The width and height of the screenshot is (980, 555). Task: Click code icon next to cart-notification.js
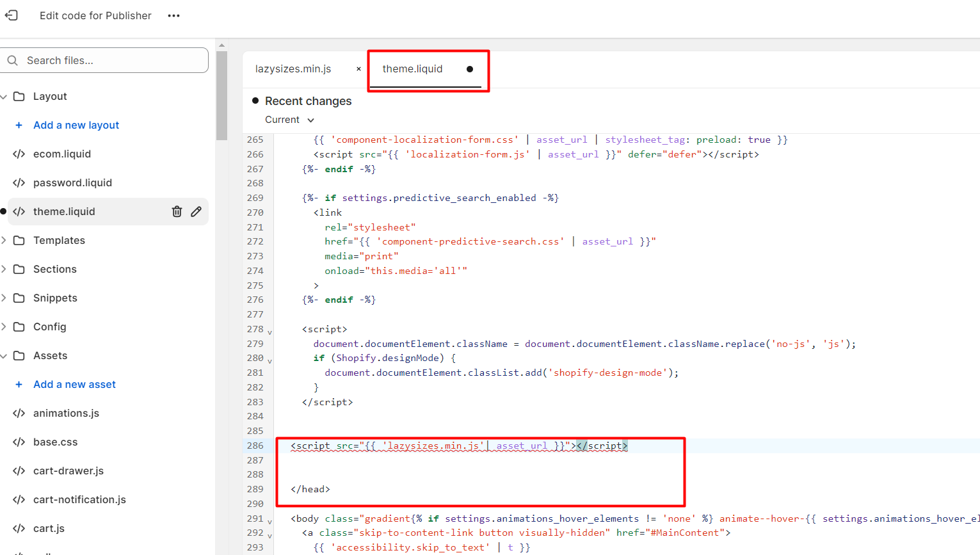pyautogui.click(x=19, y=499)
